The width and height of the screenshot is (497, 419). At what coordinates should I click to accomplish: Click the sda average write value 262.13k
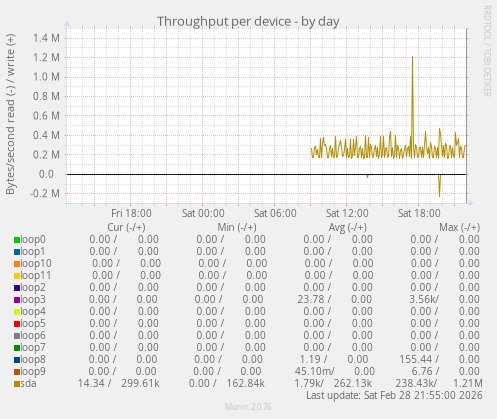353,383
